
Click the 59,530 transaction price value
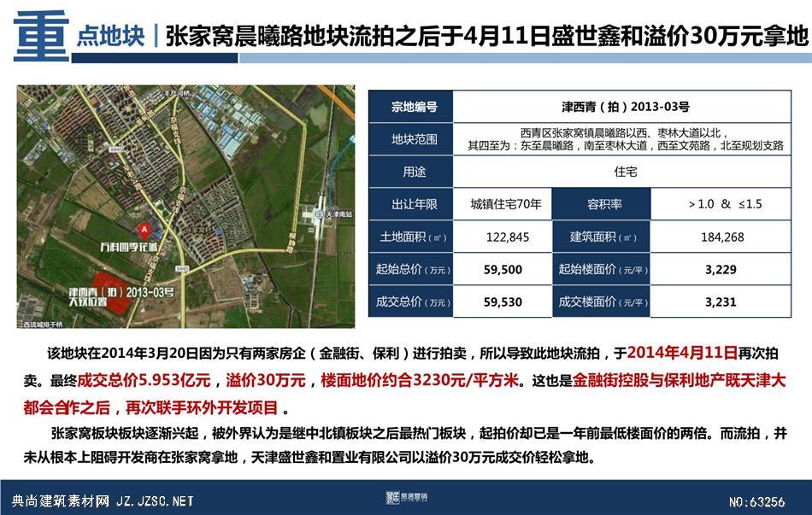(503, 301)
